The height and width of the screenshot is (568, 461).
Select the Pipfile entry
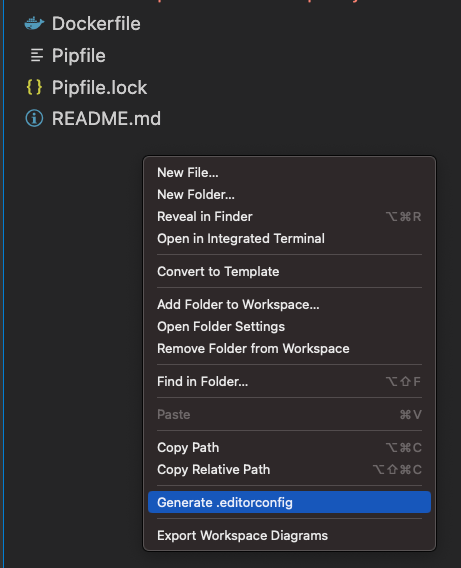[79, 55]
